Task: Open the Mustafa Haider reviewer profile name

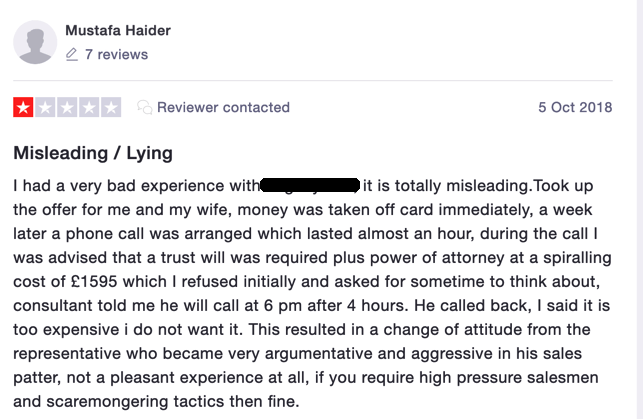Action: click(x=118, y=30)
